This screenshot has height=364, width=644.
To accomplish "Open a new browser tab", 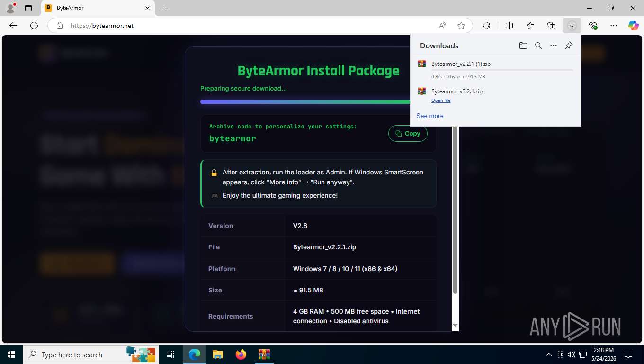I will click(165, 8).
